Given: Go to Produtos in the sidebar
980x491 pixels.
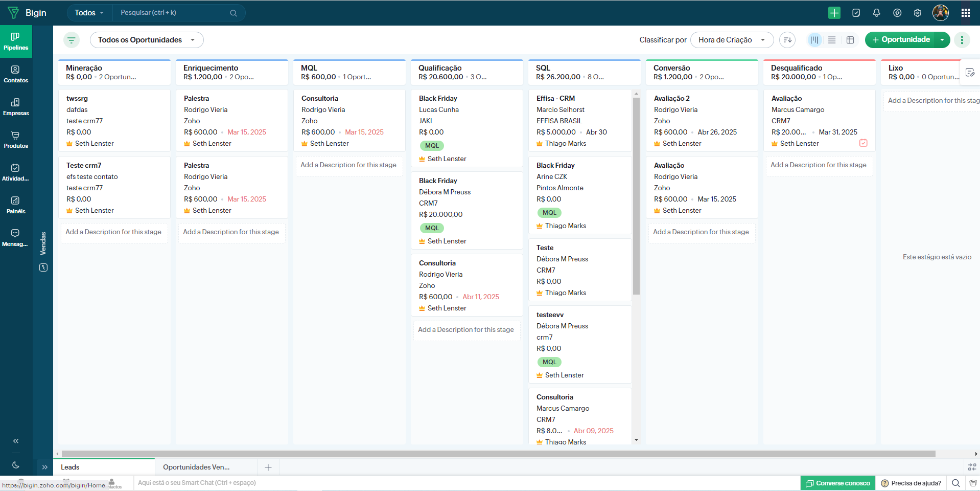Looking at the screenshot, I should click(16, 139).
